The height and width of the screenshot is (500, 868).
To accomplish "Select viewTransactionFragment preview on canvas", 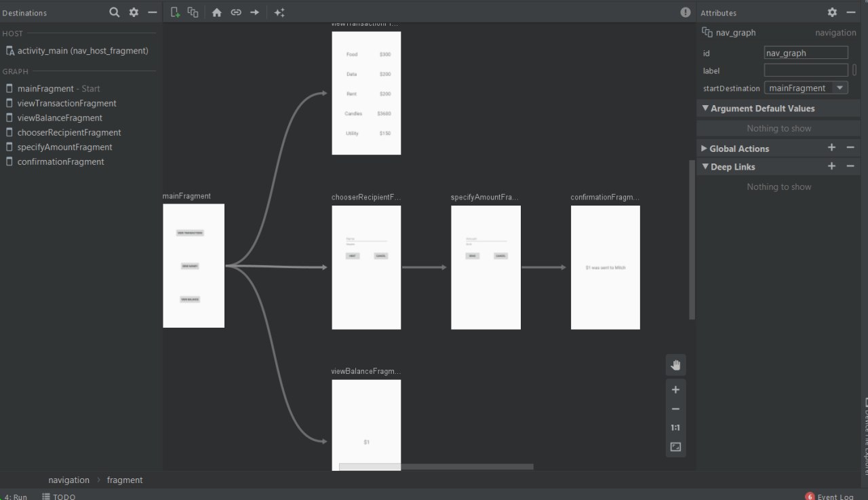I will click(x=366, y=93).
